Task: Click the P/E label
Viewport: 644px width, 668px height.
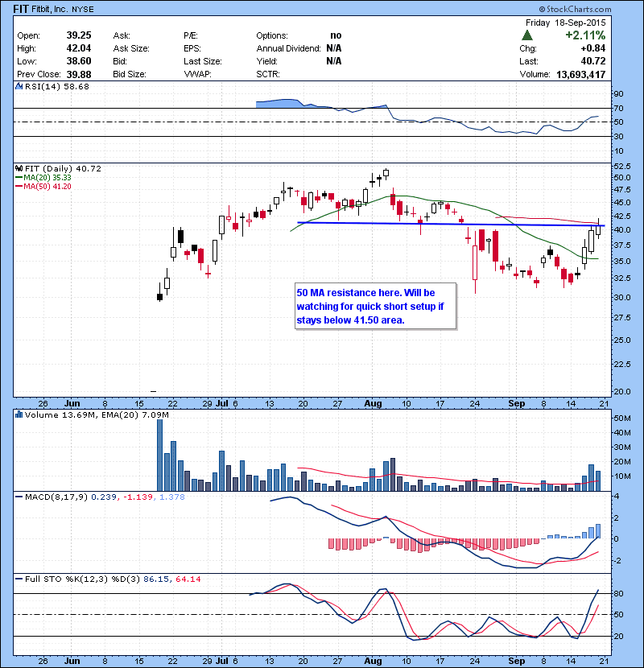Action: (x=191, y=35)
